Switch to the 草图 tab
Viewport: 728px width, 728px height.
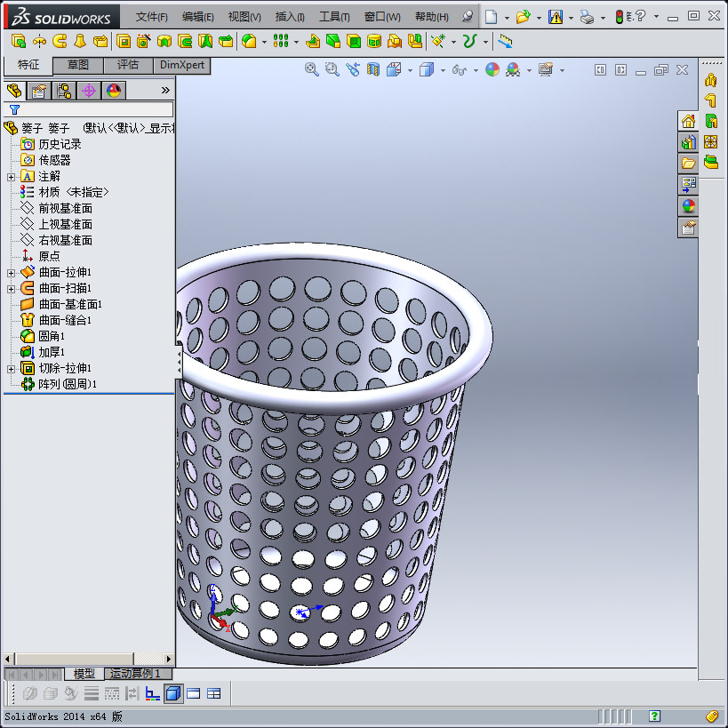pos(78,65)
